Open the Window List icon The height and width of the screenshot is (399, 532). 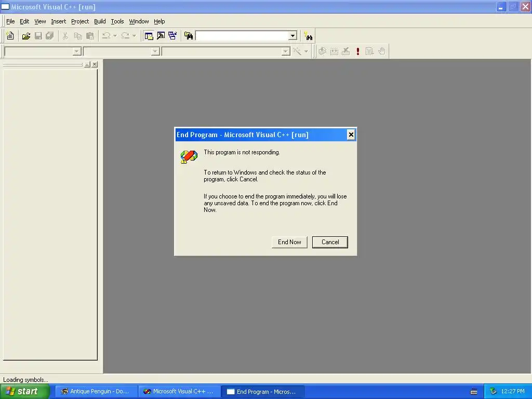(172, 36)
